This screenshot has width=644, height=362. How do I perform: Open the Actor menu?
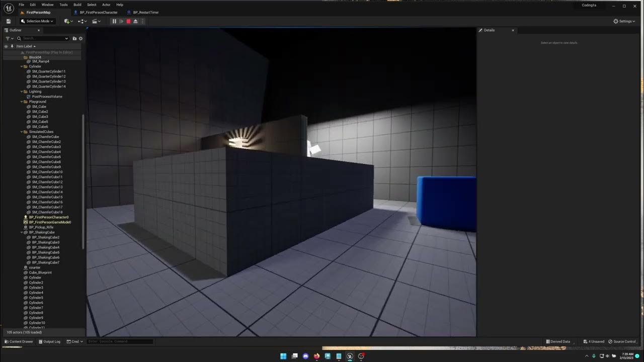point(106,5)
